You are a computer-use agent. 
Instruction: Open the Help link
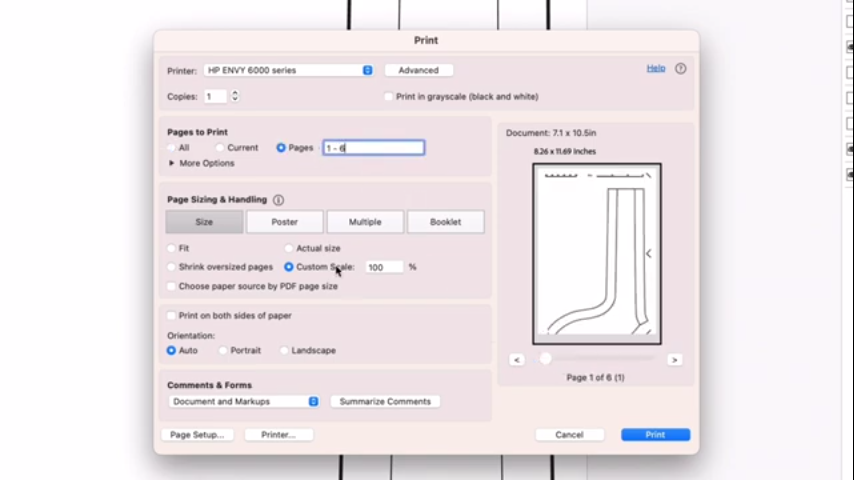click(656, 68)
